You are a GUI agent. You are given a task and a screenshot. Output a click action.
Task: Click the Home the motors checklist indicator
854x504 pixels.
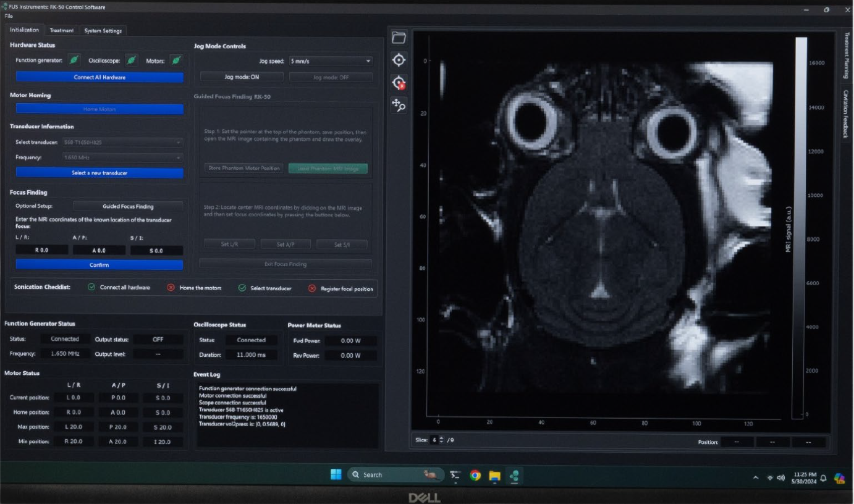click(171, 288)
